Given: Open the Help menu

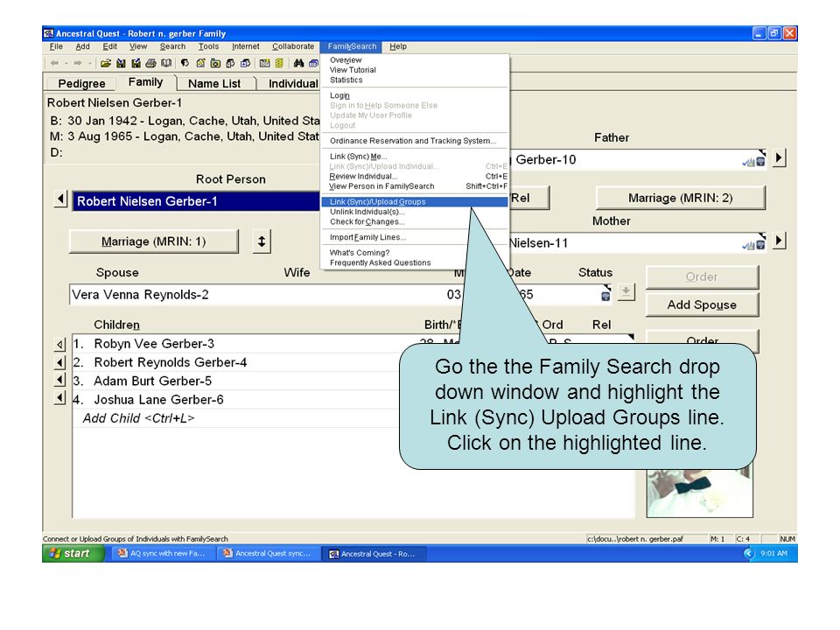Looking at the screenshot, I should 398,46.
